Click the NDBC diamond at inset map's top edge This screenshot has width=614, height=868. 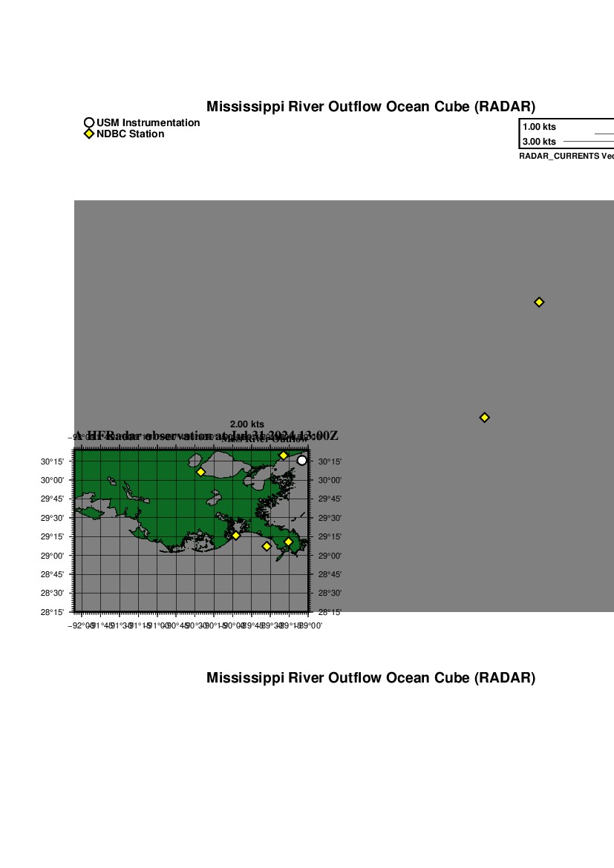[283, 455]
